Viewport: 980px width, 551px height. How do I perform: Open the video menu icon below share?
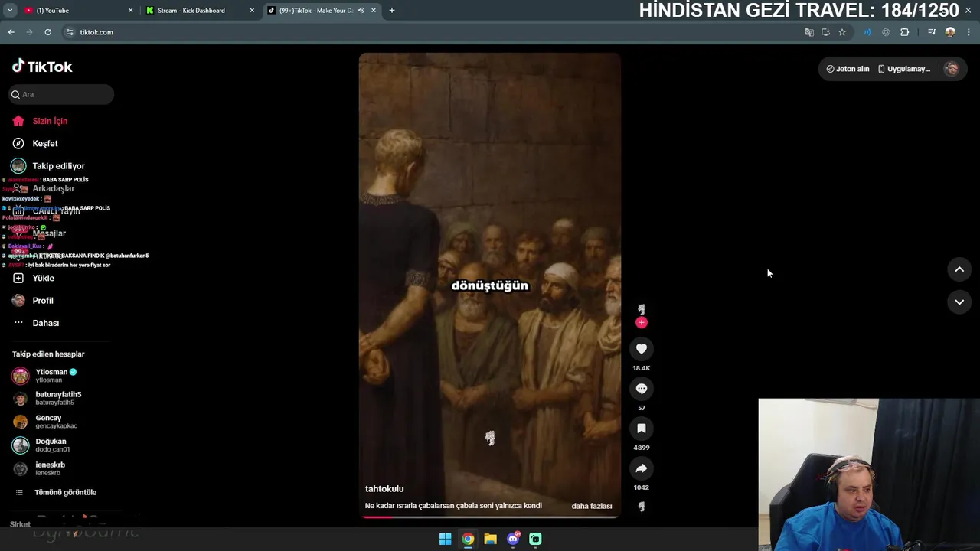642,506
